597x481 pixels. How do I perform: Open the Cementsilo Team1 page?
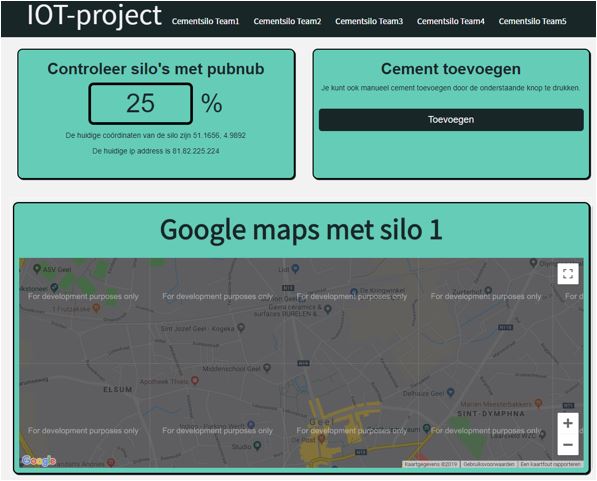(205, 21)
